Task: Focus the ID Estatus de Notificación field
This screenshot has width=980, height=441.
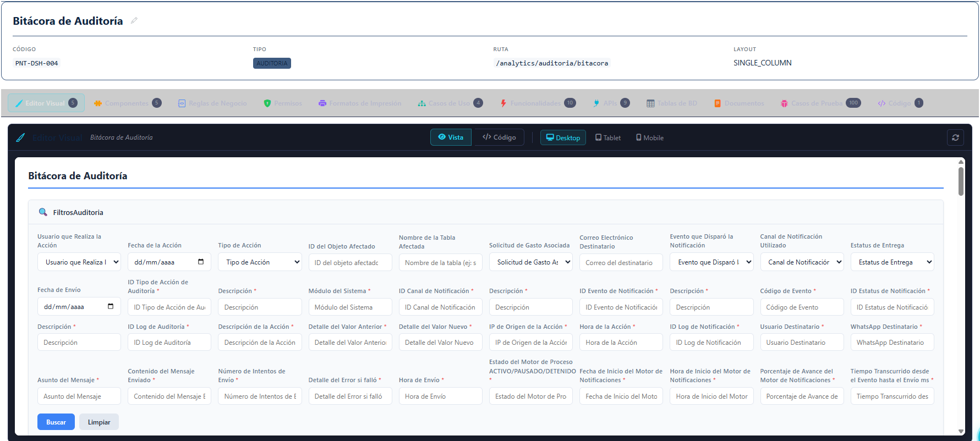Action: pyautogui.click(x=892, y=307)
